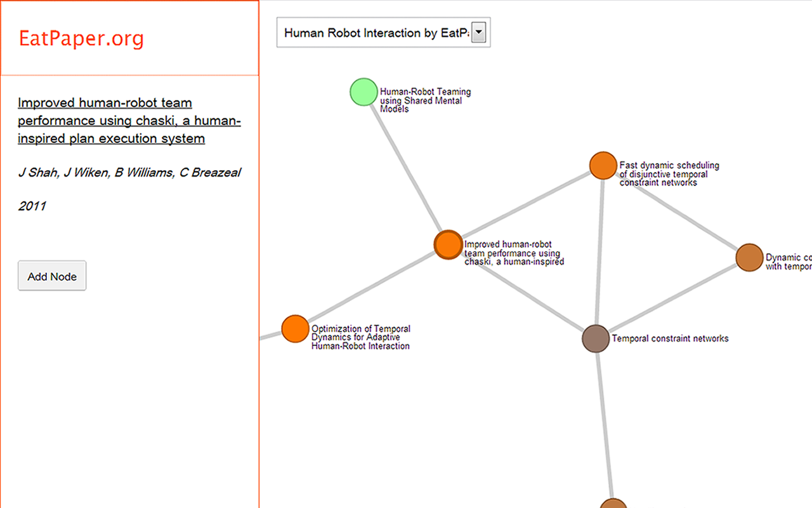Select the Fast dynamic scheduling node circle
The image size is (812, 508).
603,166
